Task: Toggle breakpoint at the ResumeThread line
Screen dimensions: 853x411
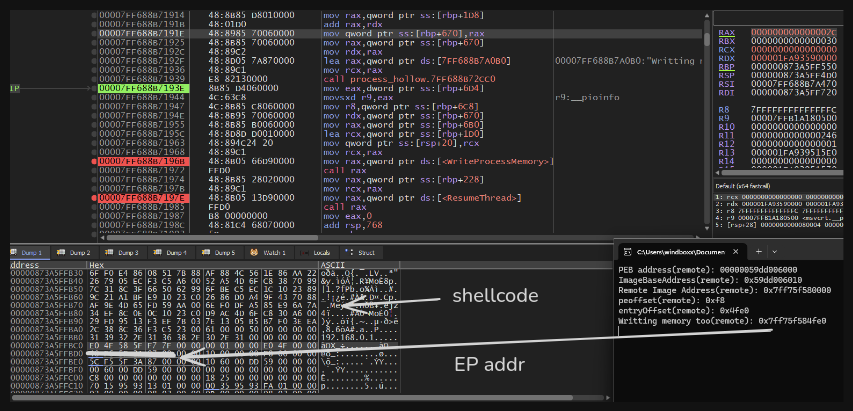Action: coord(95,197)
